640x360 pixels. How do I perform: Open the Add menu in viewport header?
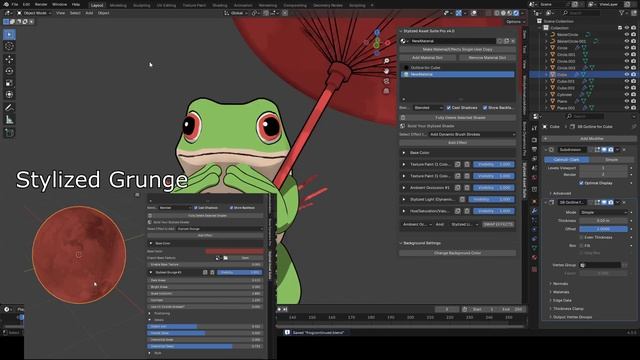(x=89, y=13)
